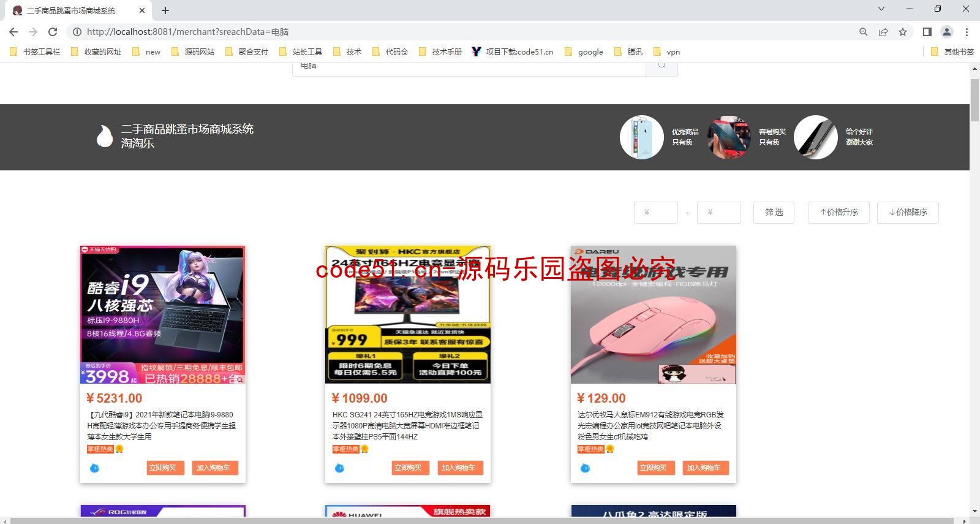This screenshot has height=524, width=980.
Task: Open the 源码网站 bookmark folder
Action: point(193,52)
